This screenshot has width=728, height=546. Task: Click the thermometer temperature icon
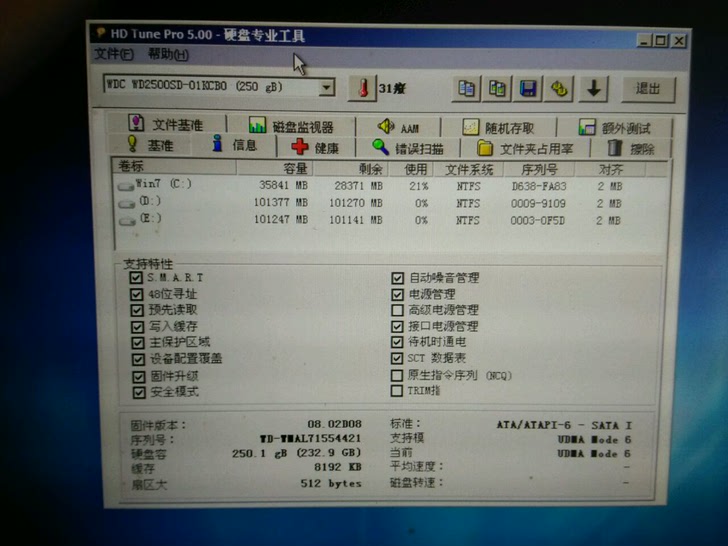(x=363, y=88)
